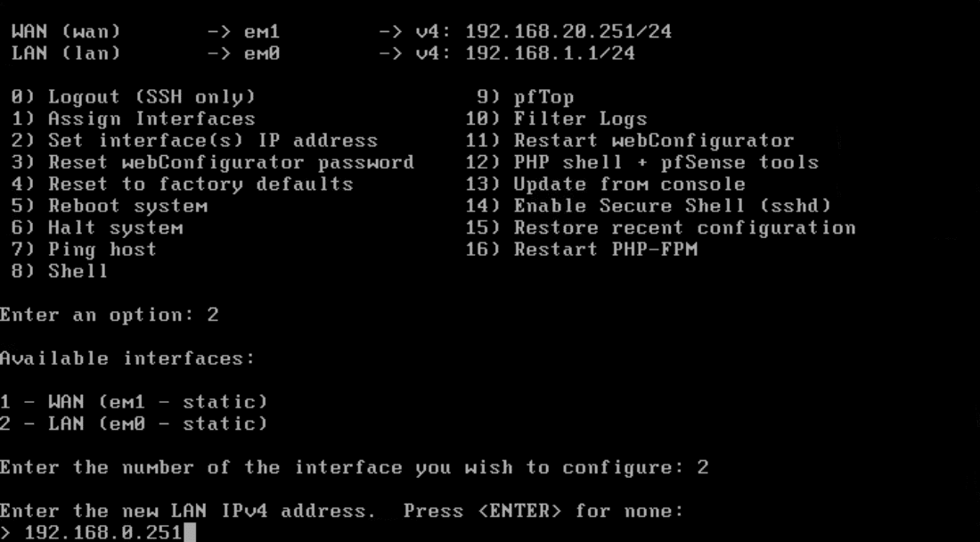
Task: Select the "Halt system" option
Action: 115,227
